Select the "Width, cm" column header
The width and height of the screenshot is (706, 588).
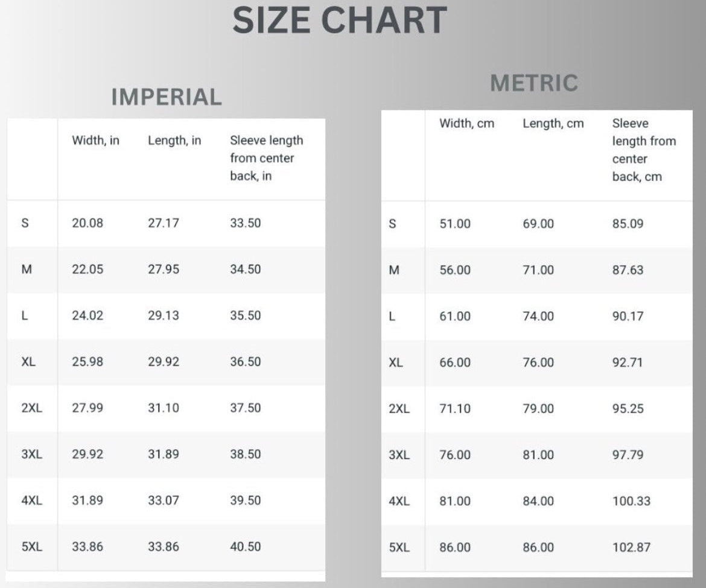tap(466, 124)
